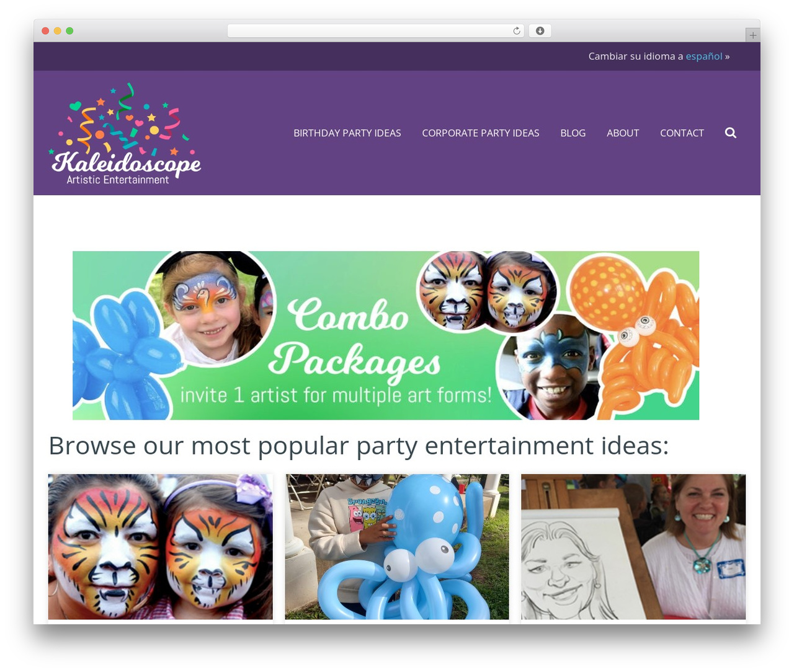Click the Kaleidoscope Artistic Entertainment logo
The width and height of the screenshot is (794, 672).
point(125,134)
